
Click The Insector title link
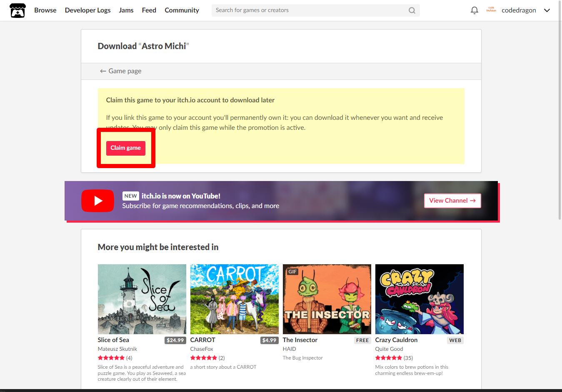[300, 340]
